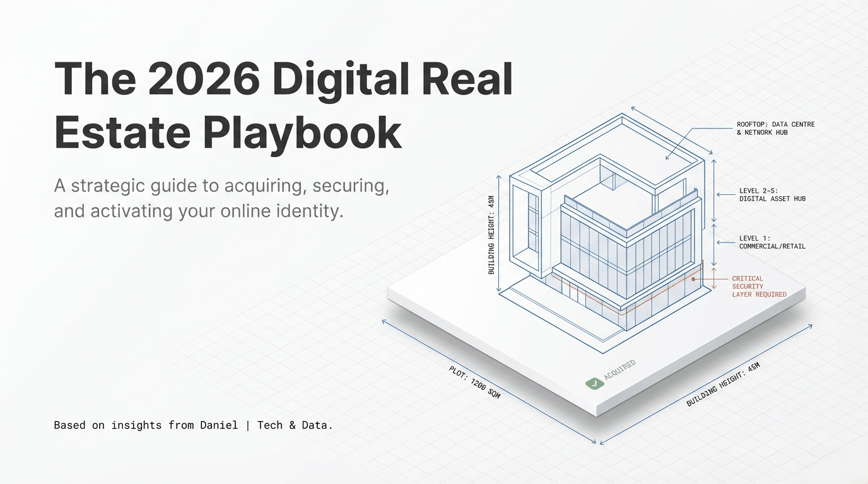Click the green checkmark Acquired icon
The image size is (868, 484).
[594, 383]
